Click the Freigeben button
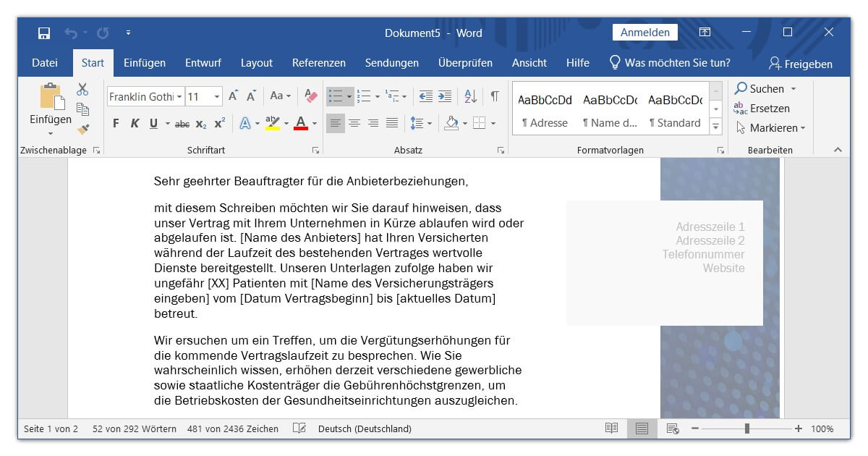The width and height of the screenshot is (868, 456). tap(801, 64)
